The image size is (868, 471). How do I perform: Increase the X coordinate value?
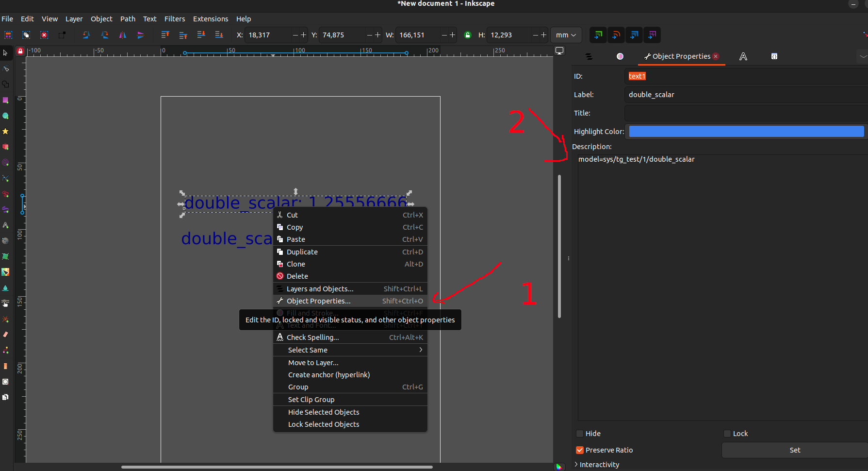click(304, 35)
